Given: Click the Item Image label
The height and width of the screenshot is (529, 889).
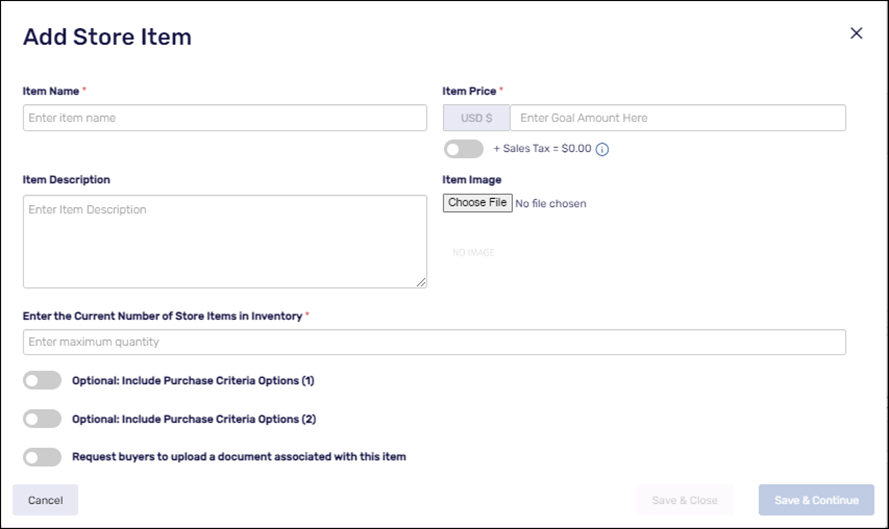Looking at the screenshot, I should coord(472,180).
